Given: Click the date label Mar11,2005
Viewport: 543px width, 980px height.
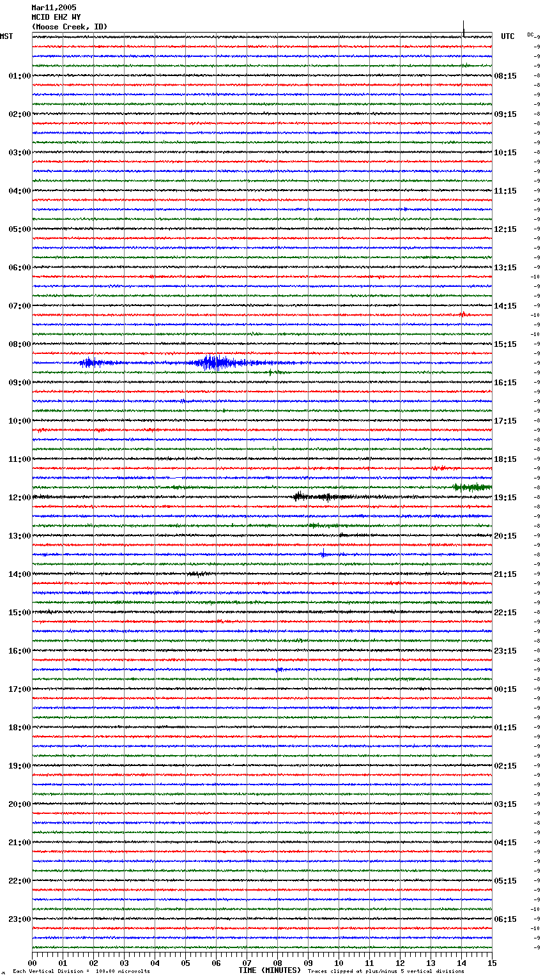Looking at the screenshot, I should tap(54, 8).
